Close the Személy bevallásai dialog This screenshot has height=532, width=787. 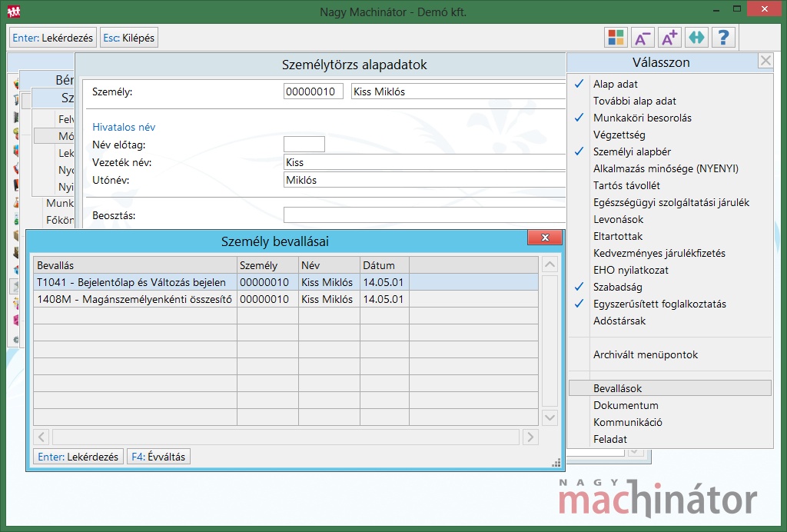545,238
